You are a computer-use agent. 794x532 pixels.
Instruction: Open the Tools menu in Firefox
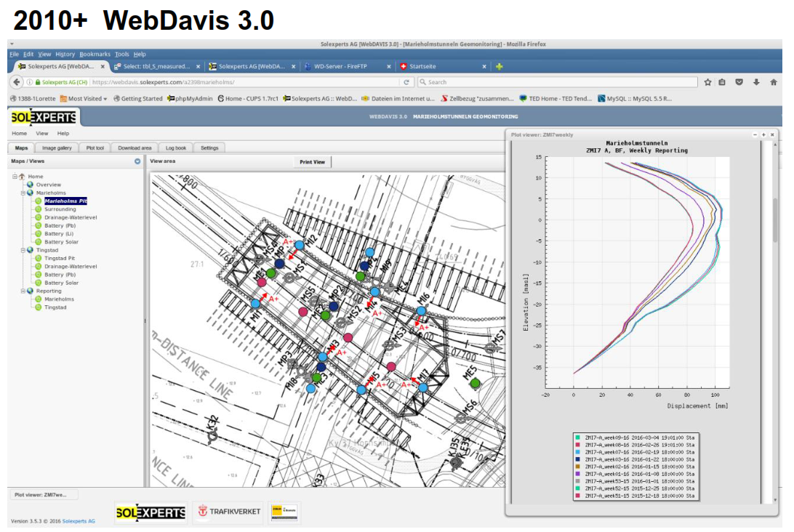coord(122,55)
